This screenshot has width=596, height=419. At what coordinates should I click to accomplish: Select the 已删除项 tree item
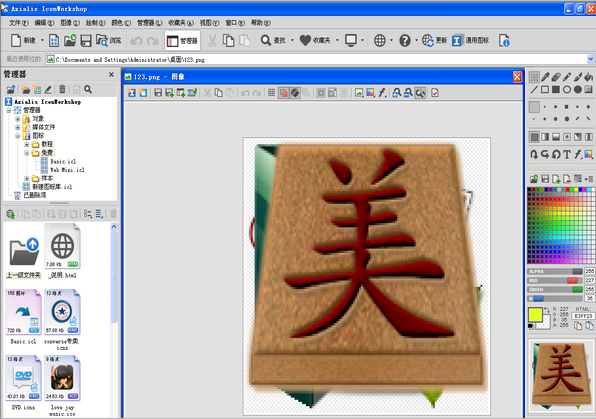tap(35, 195)
